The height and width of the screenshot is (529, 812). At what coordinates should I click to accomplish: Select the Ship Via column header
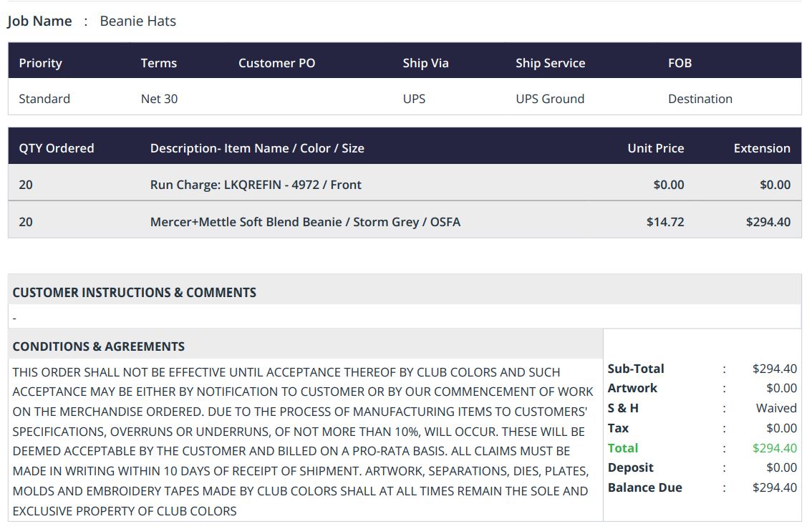click(x=425, y=63)
